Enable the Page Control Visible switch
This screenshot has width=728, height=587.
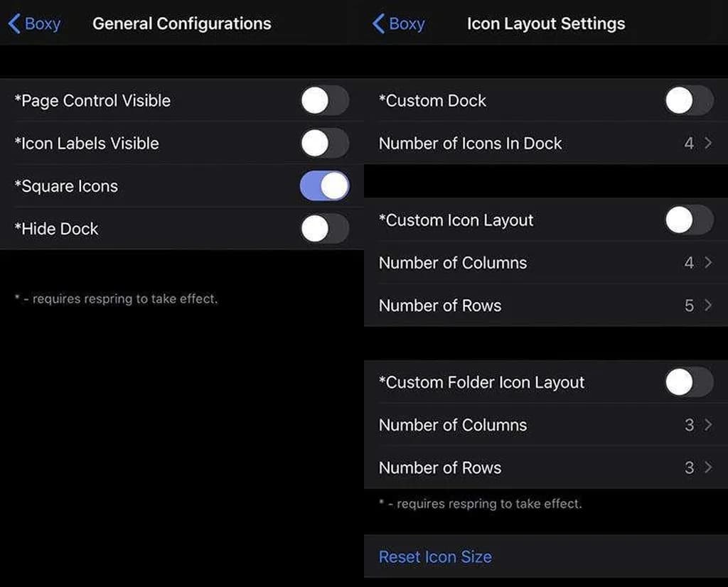[x=324, y=101]
